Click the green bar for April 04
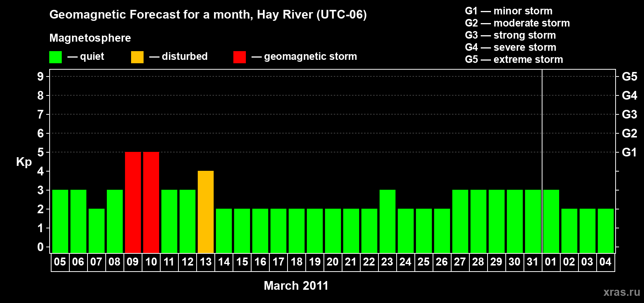This screenshot has width=644, height=303. (x=606, y=231)
